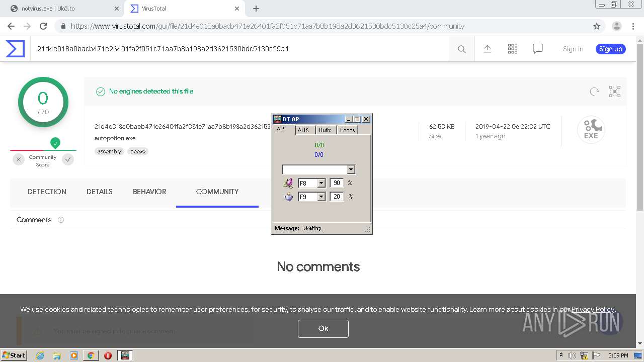Reload the page in Chrome
Viewport: 644px width, 362px height.
tap(43, 26)
